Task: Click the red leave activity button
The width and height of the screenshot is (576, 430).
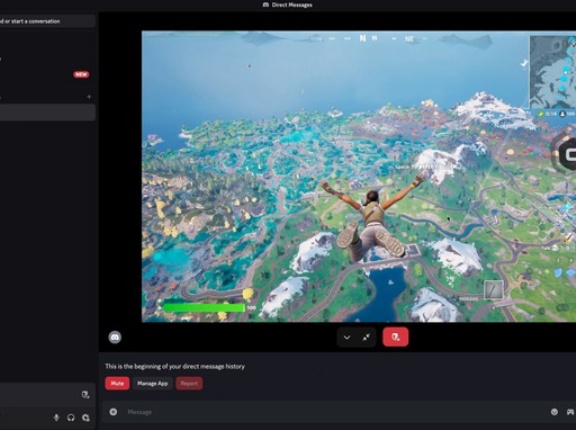Action: (395, 337)
